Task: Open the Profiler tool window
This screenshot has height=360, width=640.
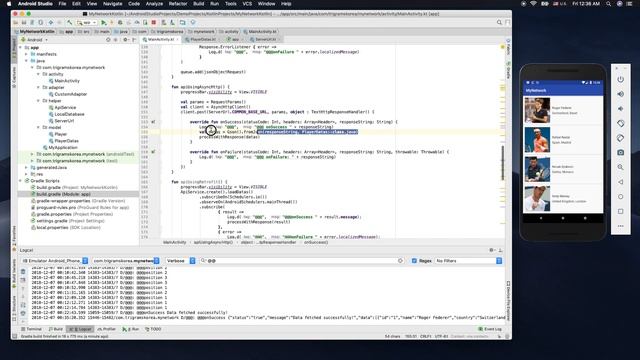Action: point(107,329)
